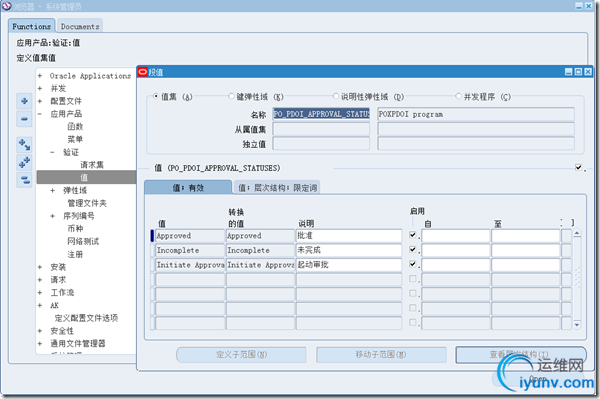This screenshot has height=399, width=600.
Task: Select the 说明性弹性域 radio button
Action: (336, 96)
